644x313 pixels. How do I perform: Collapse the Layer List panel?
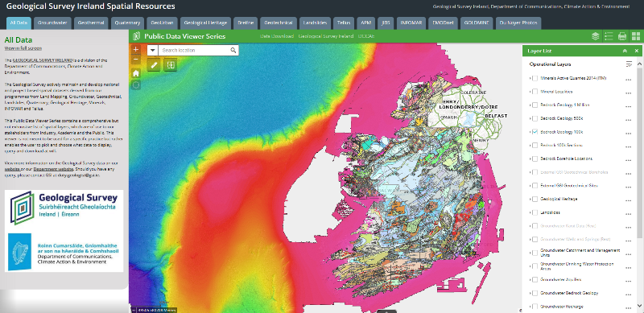[625, 51]
